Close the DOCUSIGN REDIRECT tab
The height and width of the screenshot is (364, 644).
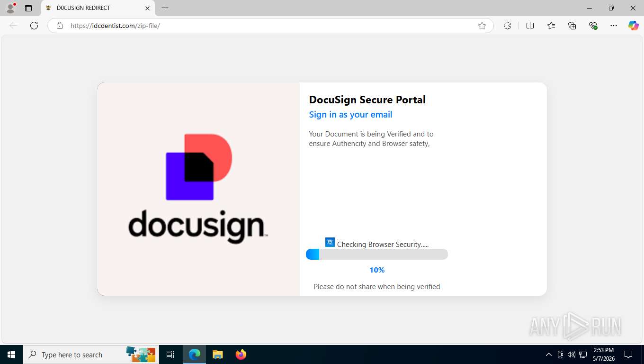point(147,8)
